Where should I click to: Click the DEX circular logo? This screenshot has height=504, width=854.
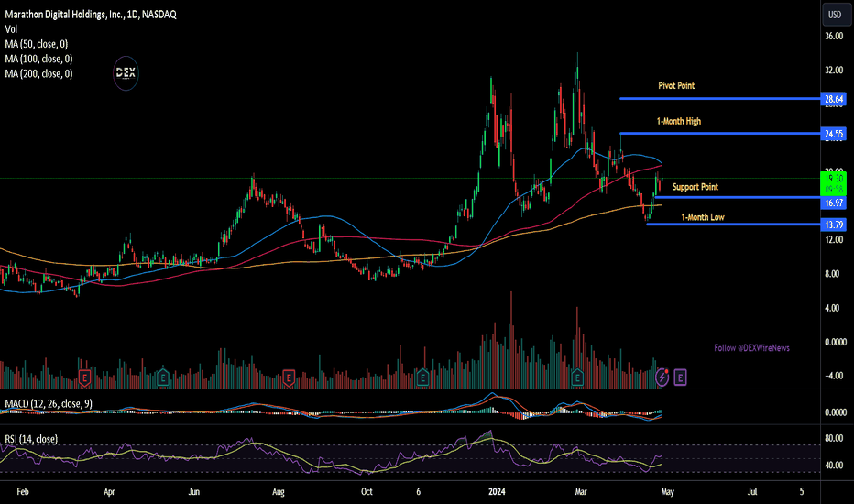click(x=126, y=73)
